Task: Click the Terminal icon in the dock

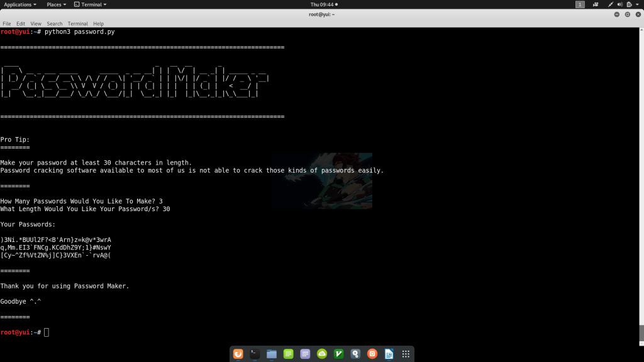Action: coord(255,354)
